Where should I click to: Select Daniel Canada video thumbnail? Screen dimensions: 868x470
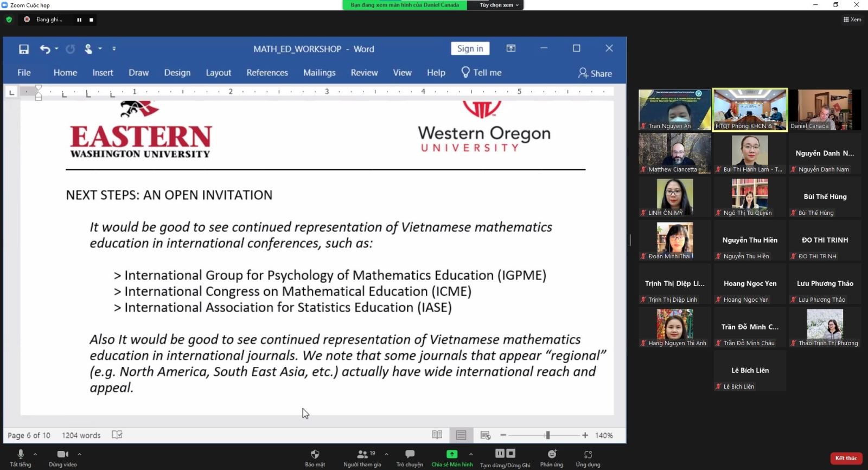click(825, 110)
